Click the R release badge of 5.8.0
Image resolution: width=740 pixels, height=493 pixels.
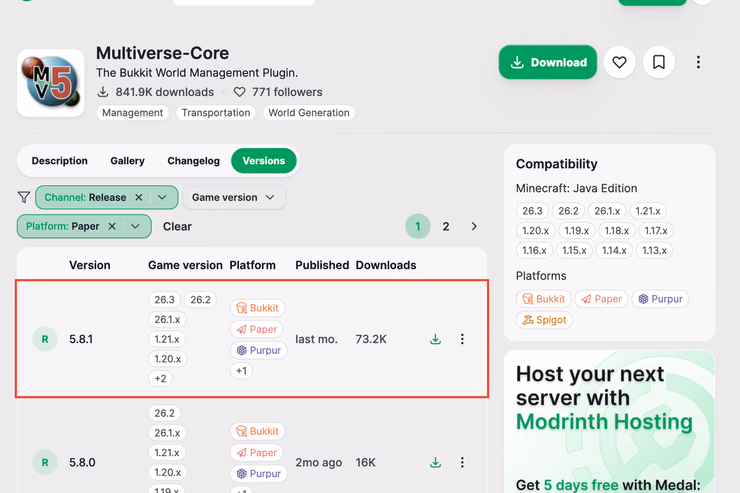pos(45,462)
